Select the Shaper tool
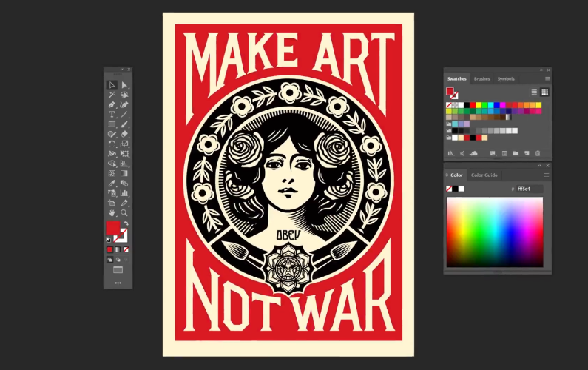588x370 pixels. click(x=112, y=134)
